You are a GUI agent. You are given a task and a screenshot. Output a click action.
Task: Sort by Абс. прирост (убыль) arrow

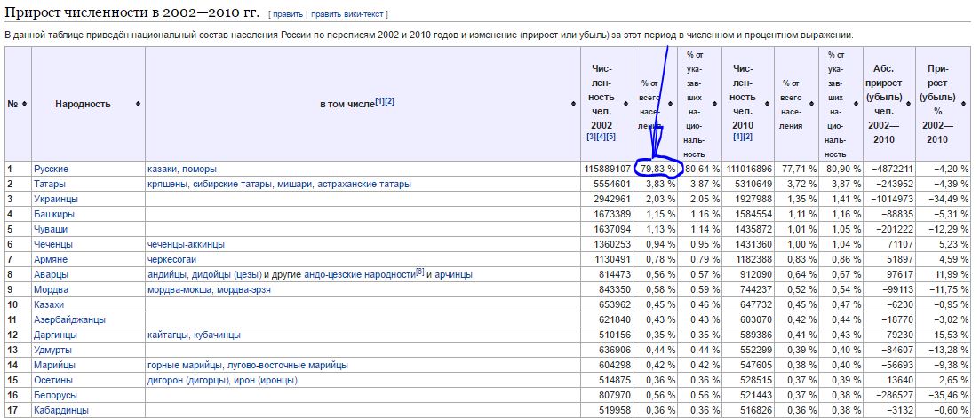tap(908, 104)
